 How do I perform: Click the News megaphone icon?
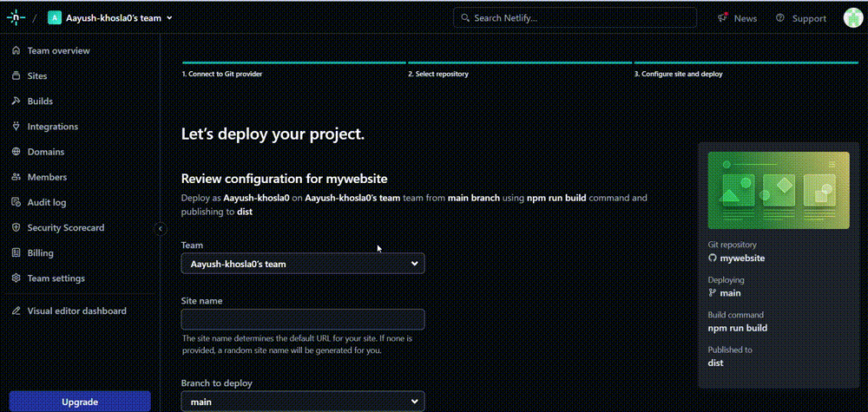click(x=722, y=17)
